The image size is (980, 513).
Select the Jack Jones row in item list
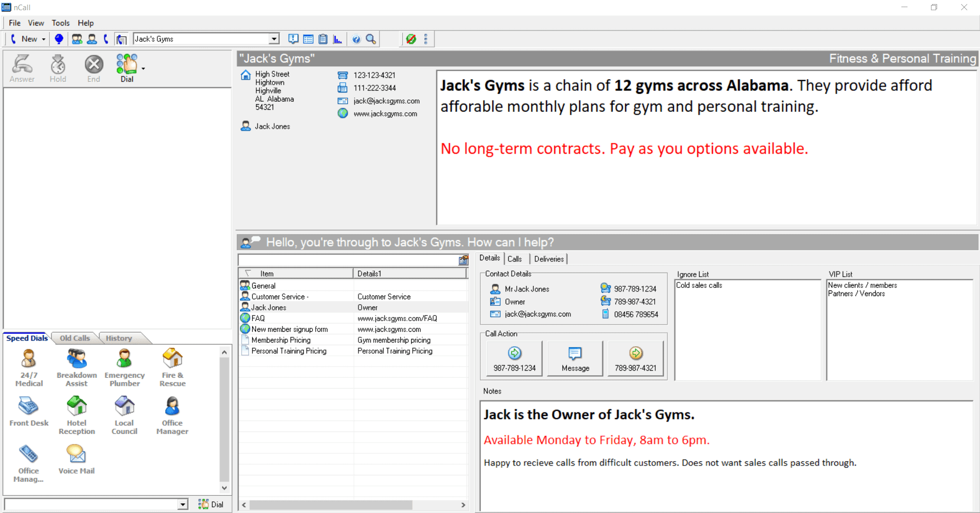click(353, 307)
